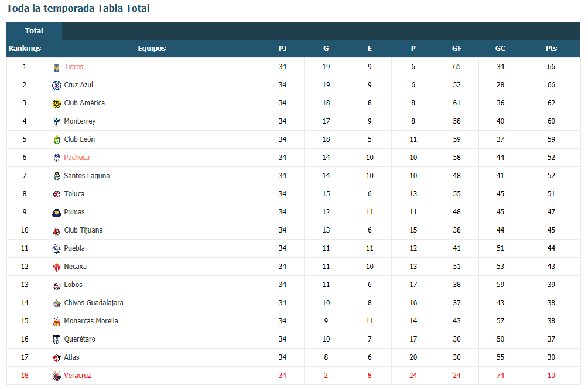Open the Club Tijuana team link
This screenshot has height=389, width=588.
coord(83,230)
